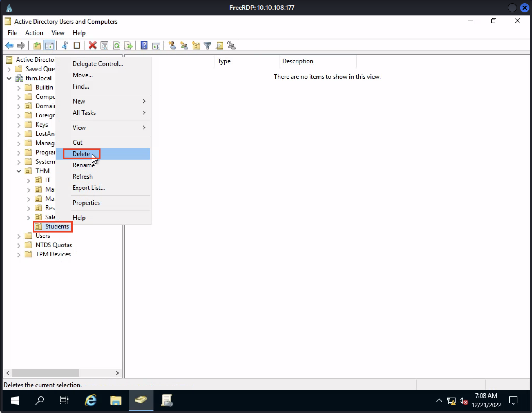Collapse the THM organizational unit
Image resolution: width=532 pixels, height=413 pixels.
(19, 171)
